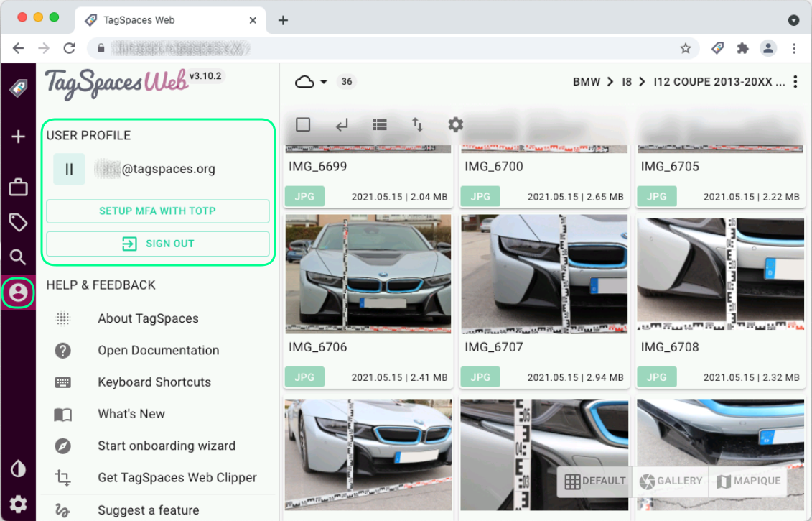Open the settings gear in left sidebar

pos(18,504)
